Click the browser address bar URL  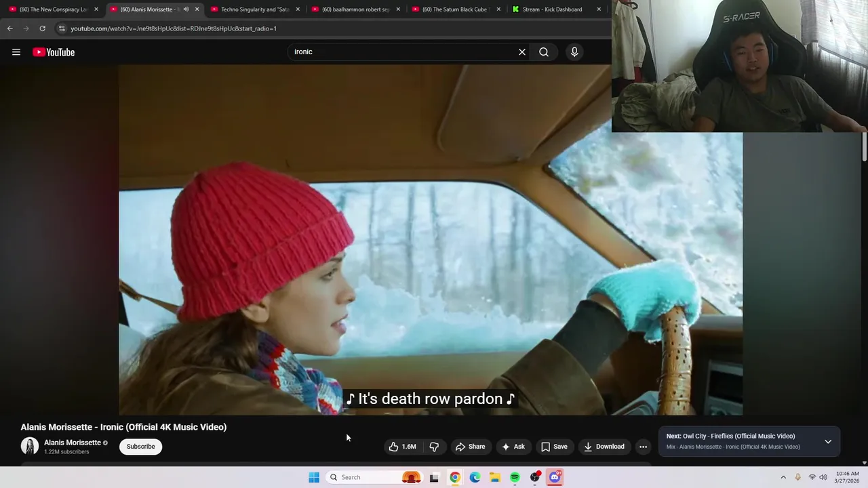(x=174, y=28)
